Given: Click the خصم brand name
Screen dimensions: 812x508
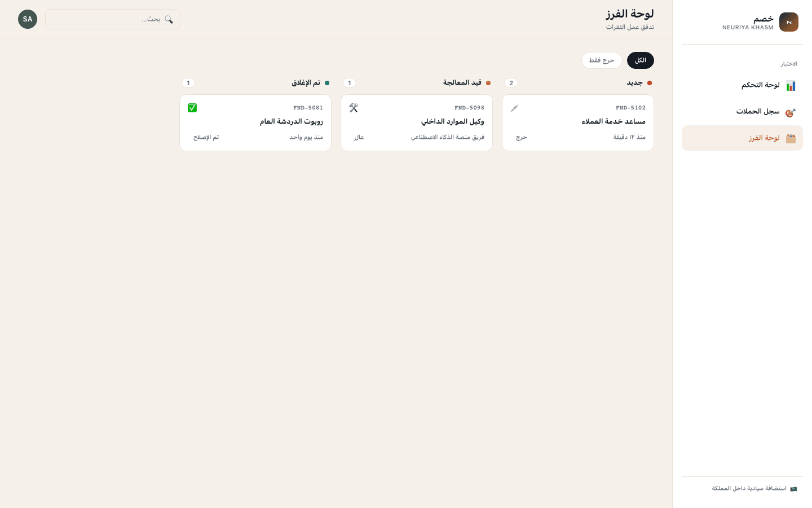Looking at the screenshot, I should (x=764, y=19).
